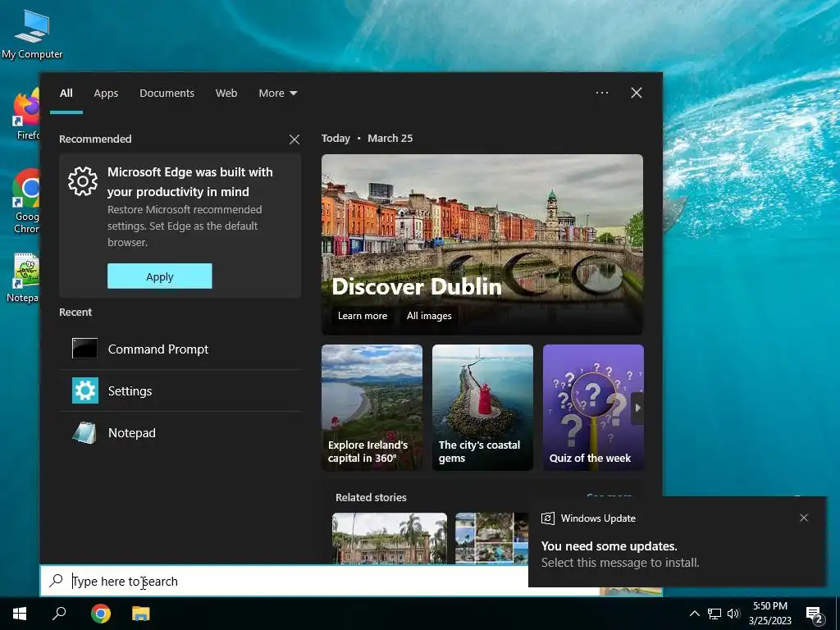Switch to the Documents tab
The height and width of the screenshot is (630, 840).
coord(167,94)
